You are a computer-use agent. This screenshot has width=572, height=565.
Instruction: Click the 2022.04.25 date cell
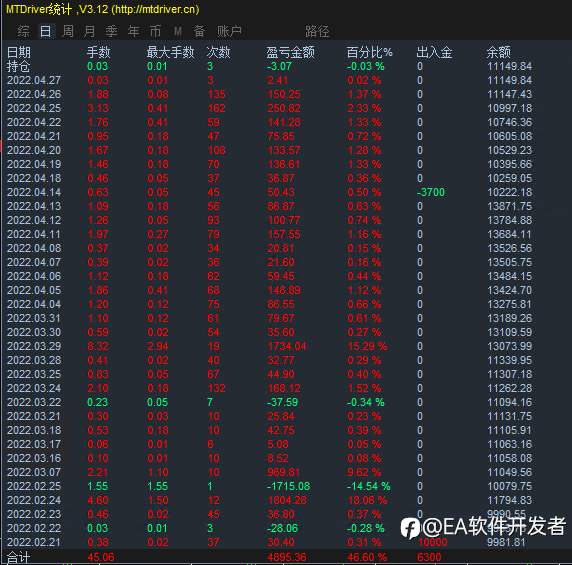(x=34, y=108)
